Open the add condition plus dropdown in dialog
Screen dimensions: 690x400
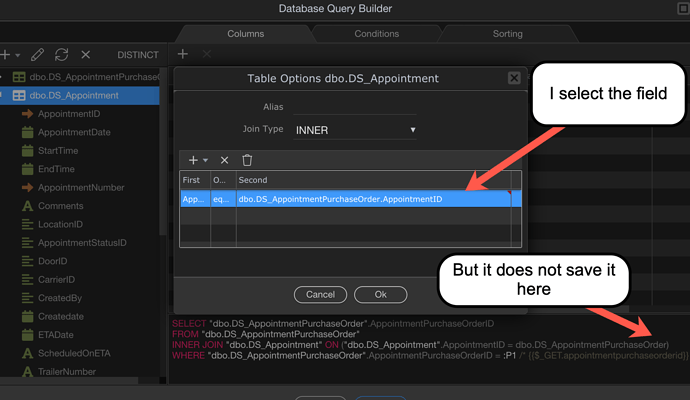196,160
